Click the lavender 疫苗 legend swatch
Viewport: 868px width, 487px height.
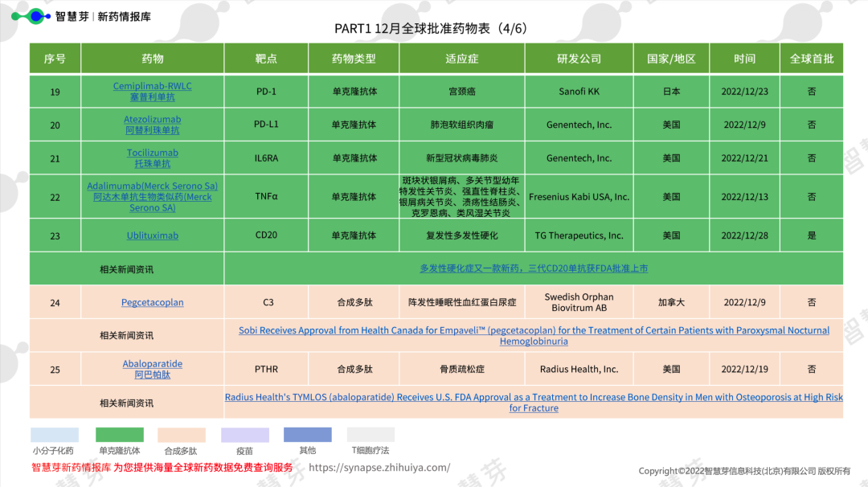[x=244, y=435]
